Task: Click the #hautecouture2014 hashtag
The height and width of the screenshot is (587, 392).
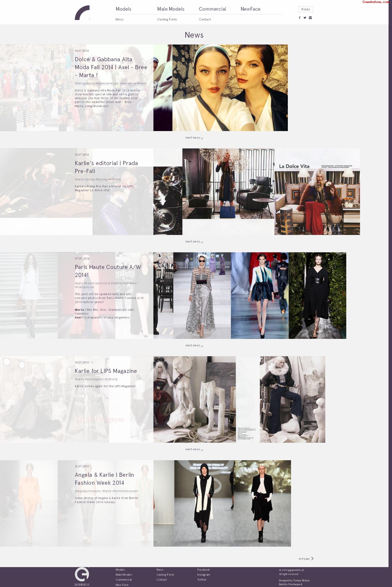Action: click(97, 283)
